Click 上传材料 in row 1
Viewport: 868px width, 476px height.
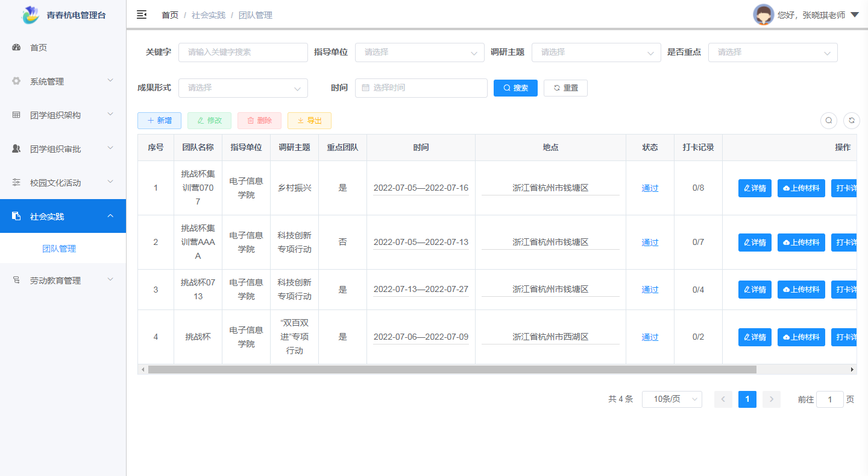point(801,188)
